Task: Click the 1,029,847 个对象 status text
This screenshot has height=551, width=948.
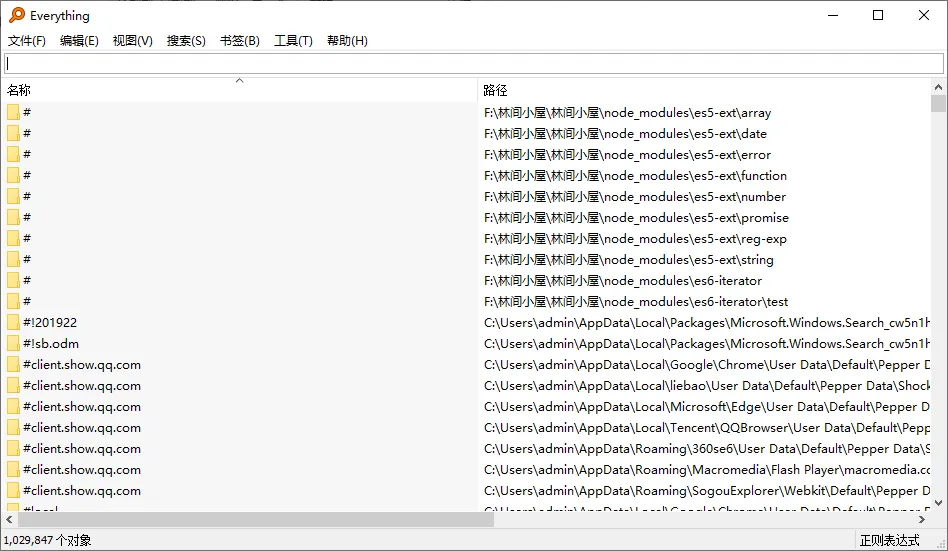Action: click(47, 540)
